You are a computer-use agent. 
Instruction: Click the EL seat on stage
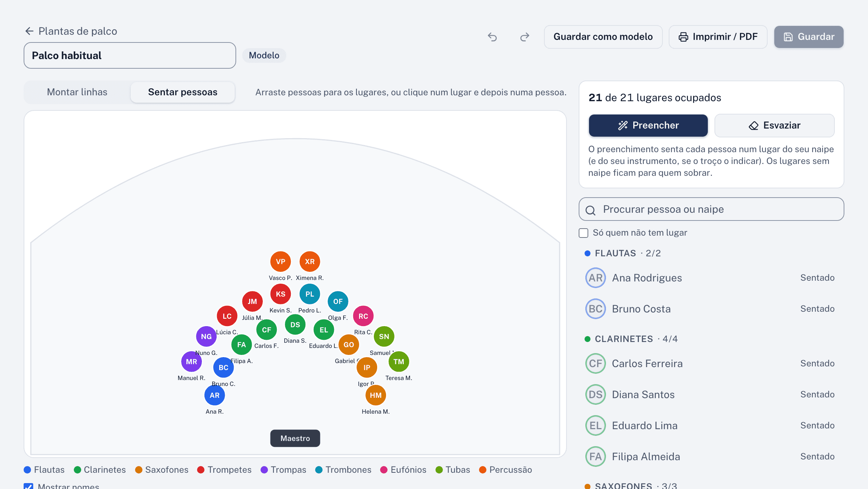pos(324,330)
